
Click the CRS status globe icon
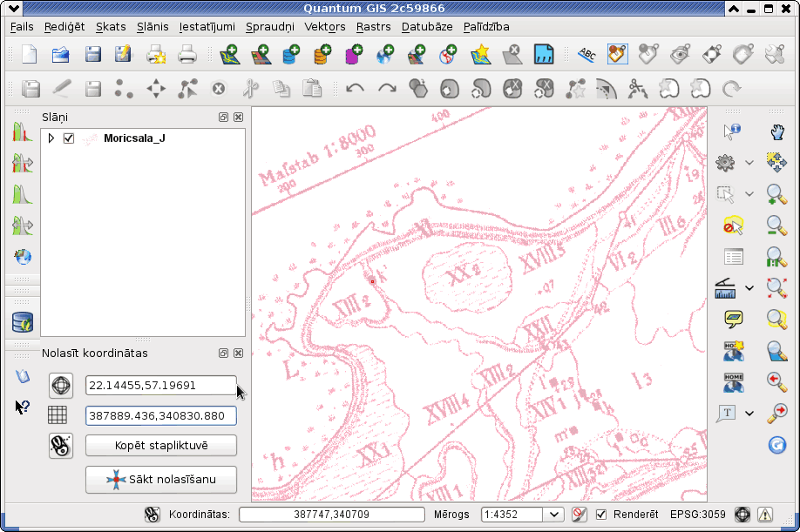point(742,515)
